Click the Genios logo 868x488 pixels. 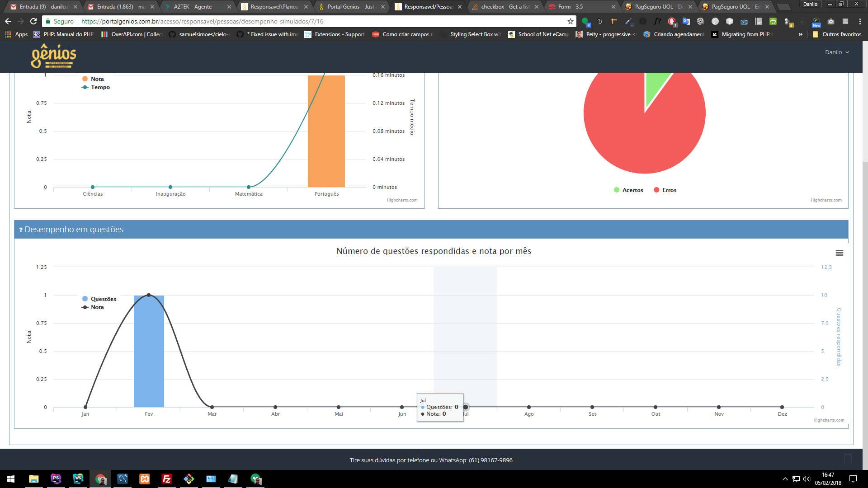pos(53,56)
